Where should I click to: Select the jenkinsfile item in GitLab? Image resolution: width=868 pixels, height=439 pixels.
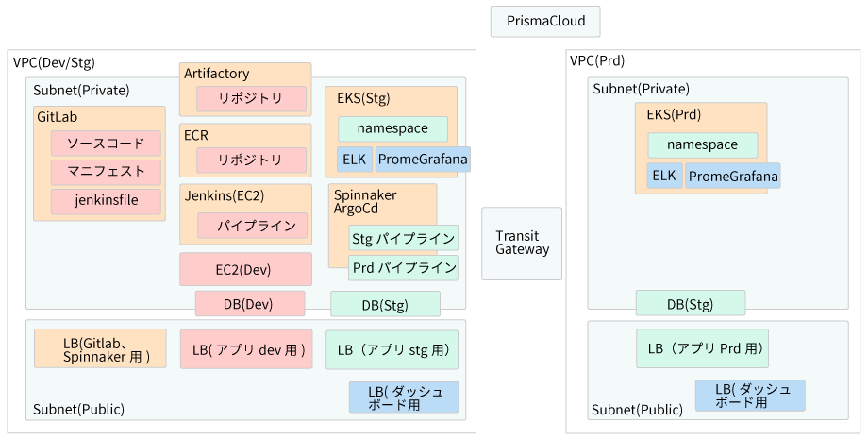(107, 201)
